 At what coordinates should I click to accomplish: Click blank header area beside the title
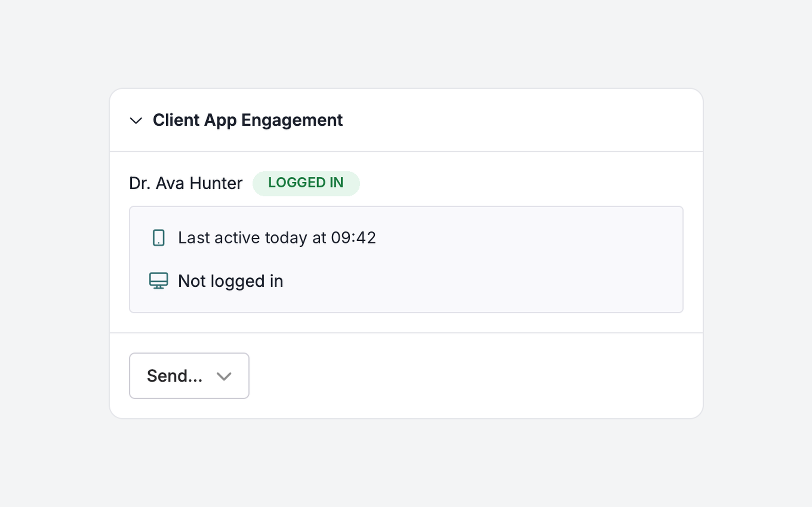[520, 120]
